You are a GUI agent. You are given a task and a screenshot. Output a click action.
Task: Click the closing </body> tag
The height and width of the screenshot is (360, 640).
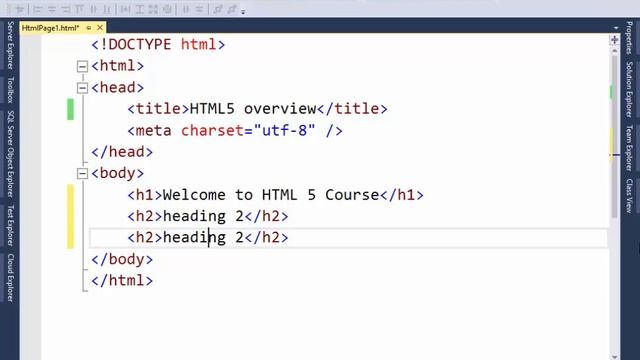tap(122, 259)
